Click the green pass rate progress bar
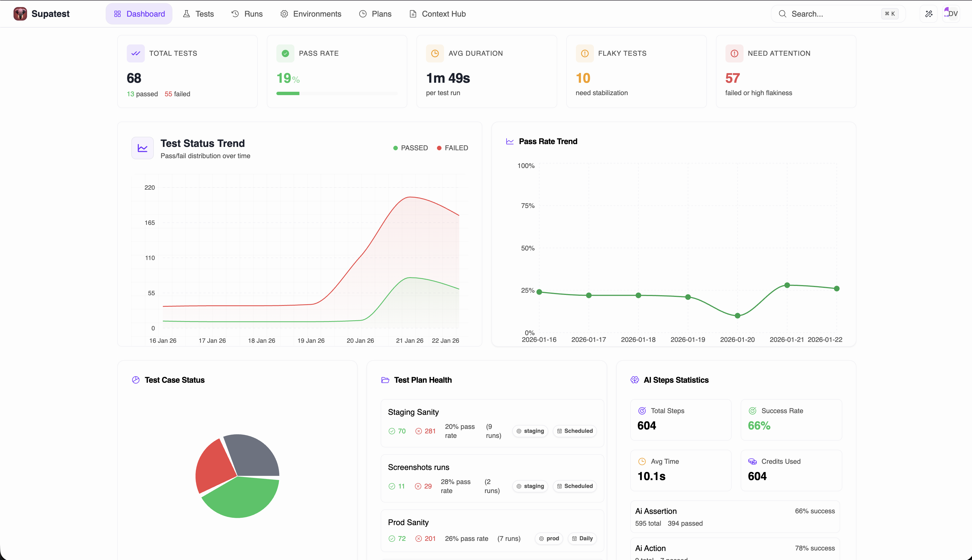 288,93
